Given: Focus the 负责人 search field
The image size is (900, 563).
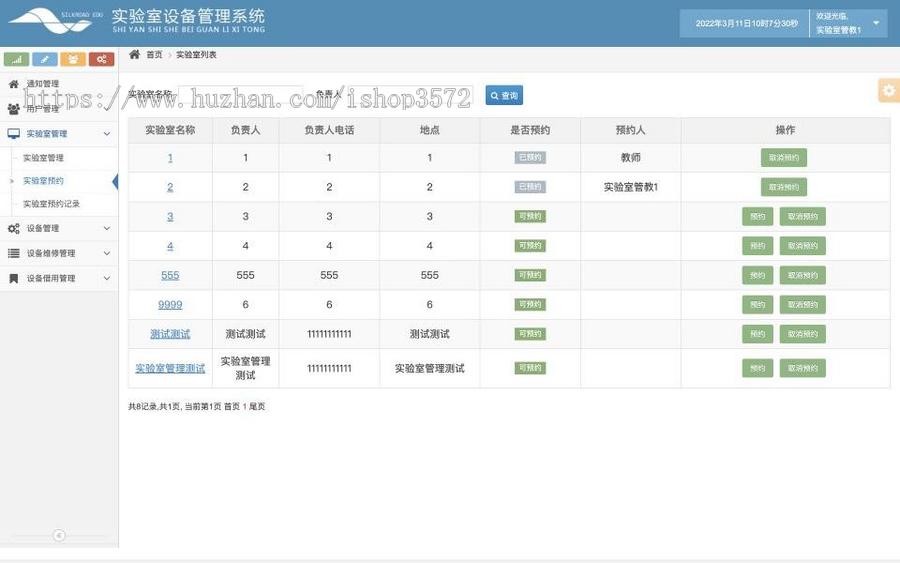Looking at the screenshot, I should coord(409,95).
